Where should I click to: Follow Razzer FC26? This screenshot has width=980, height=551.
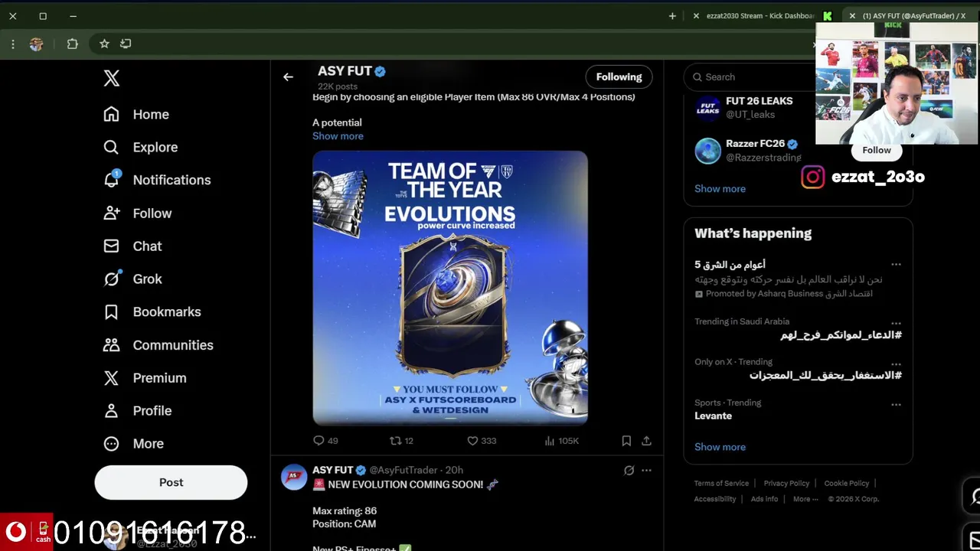click(x=877, y=150)
